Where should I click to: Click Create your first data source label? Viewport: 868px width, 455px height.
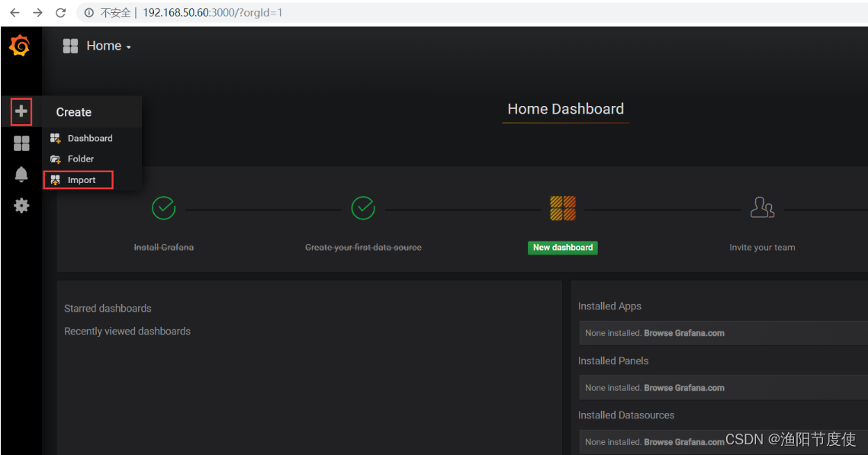tap(363, 247)
